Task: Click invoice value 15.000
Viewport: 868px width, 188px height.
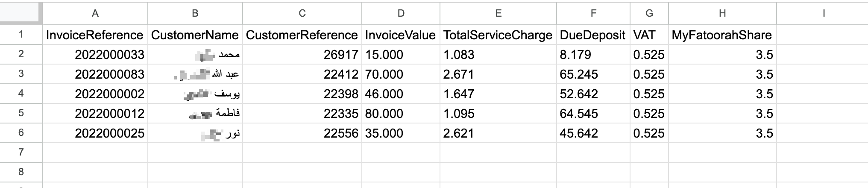Action: 401,54
